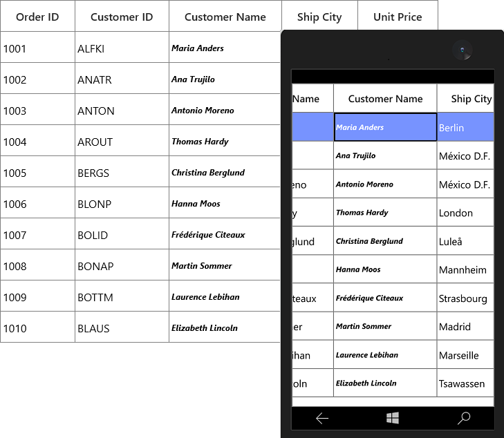Image resolution: width=504 pixels, height=438 pixels.
Task: Select order 1009 cell
Action: 37,296
